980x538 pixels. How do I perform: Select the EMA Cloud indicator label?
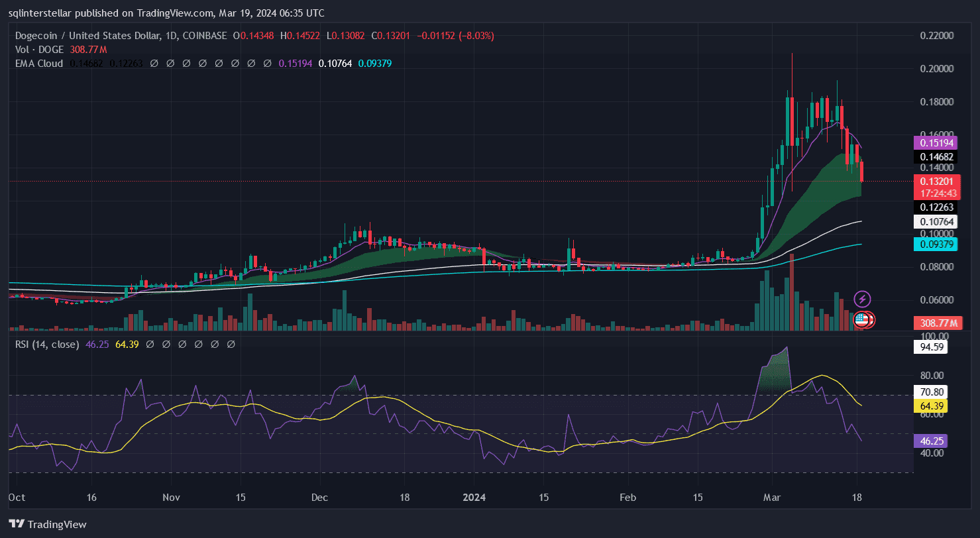coord(39,64)
